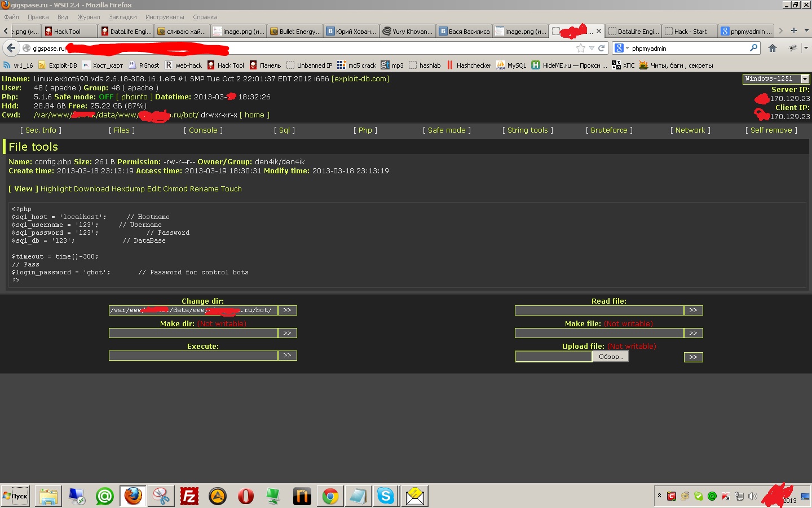Open the list-all-tabs dropdown arrow
The height and width of the screenshot is (508, 812).
[x=806, y=30]
